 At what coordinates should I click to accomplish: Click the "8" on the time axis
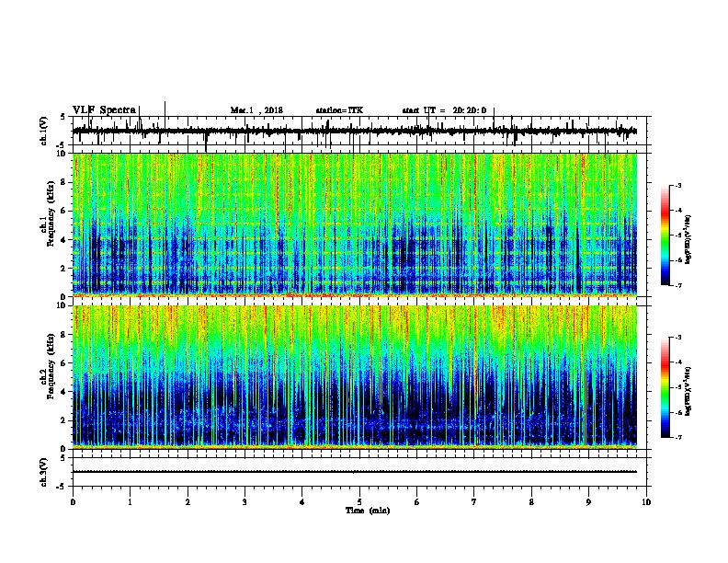coord(531,501)
